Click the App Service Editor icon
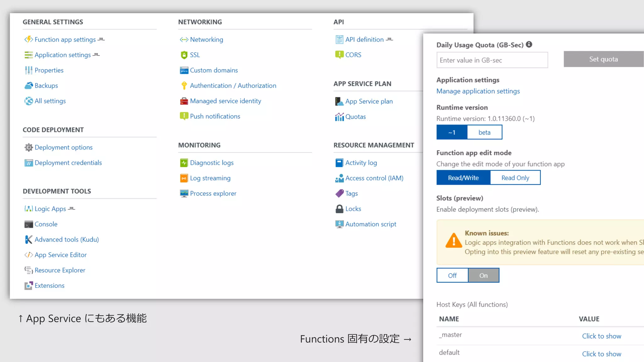644x362 pixels. pos(29,255)
